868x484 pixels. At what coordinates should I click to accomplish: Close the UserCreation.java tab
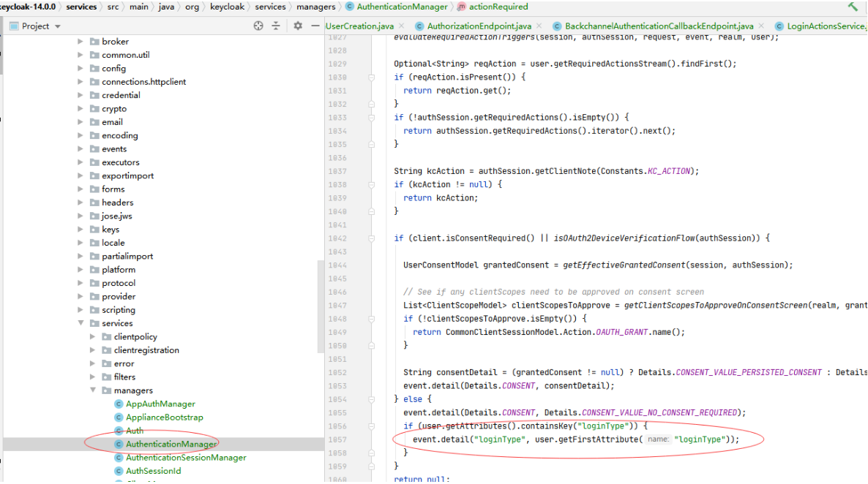point(401,26)
